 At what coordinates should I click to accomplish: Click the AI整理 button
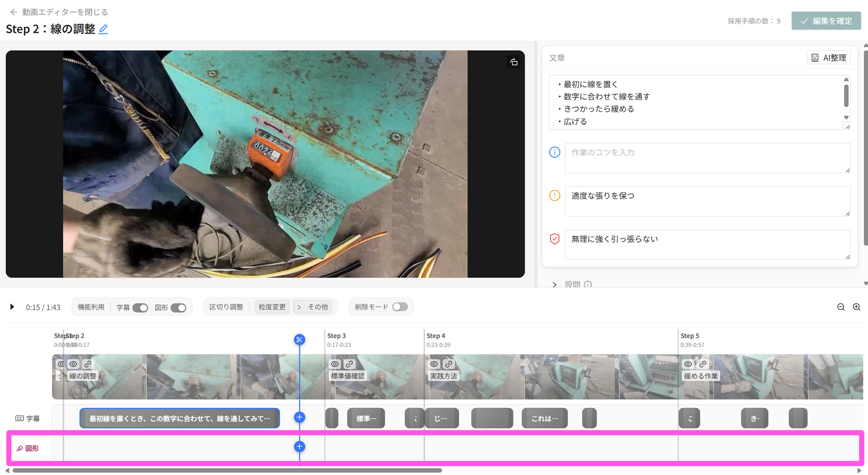(x=829, y=58)
